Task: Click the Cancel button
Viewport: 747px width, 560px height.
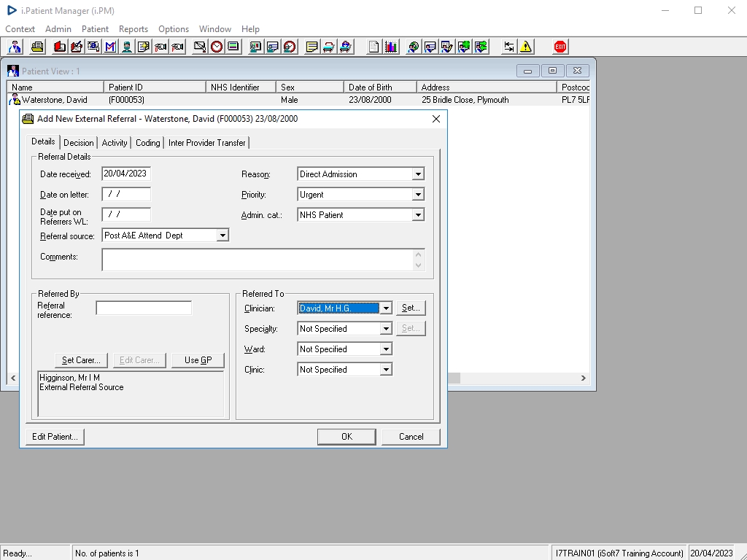Action: click(411, 437)
